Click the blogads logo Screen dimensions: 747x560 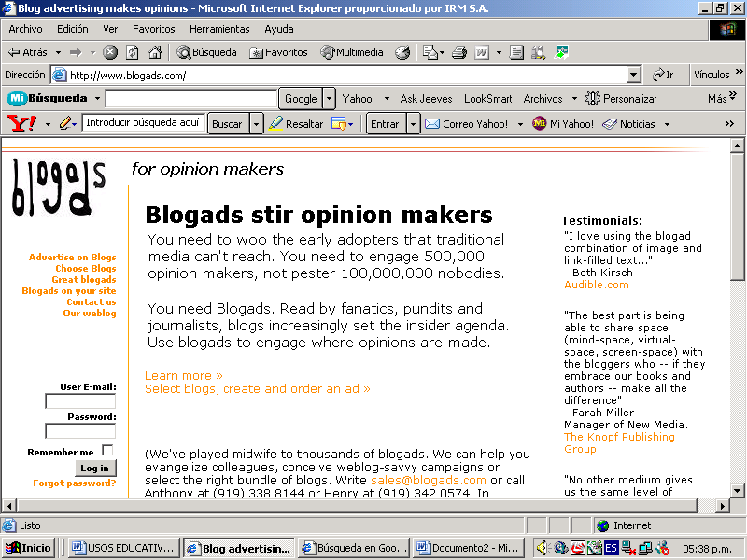click(x=58, y=189)
